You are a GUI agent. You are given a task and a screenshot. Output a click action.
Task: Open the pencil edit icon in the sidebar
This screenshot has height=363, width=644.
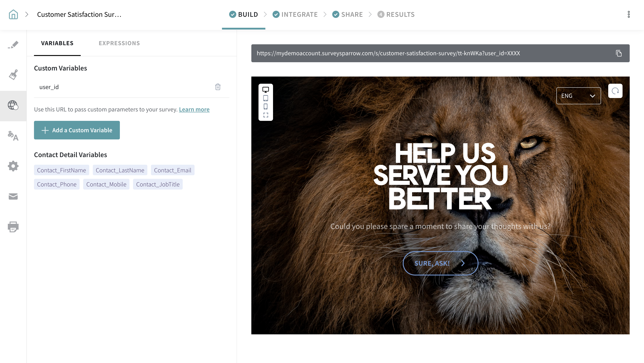pyautogui.click(x=13, y=45)
